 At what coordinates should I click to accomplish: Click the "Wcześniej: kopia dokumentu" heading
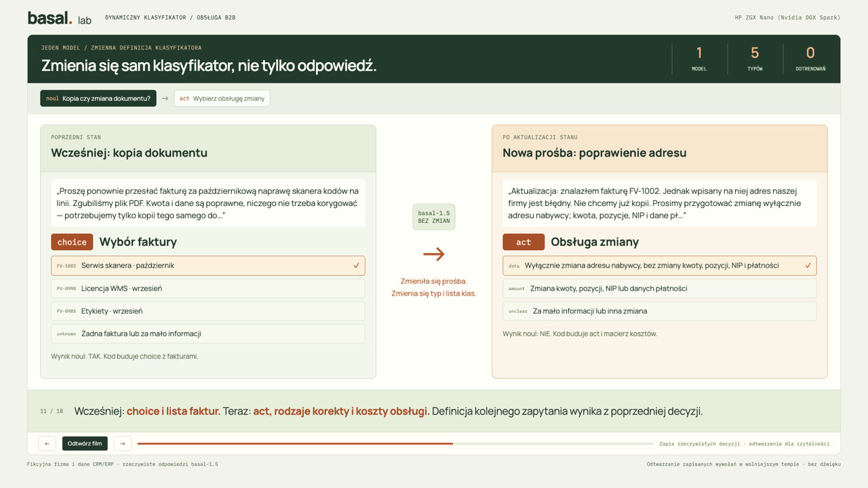point(129,152)
